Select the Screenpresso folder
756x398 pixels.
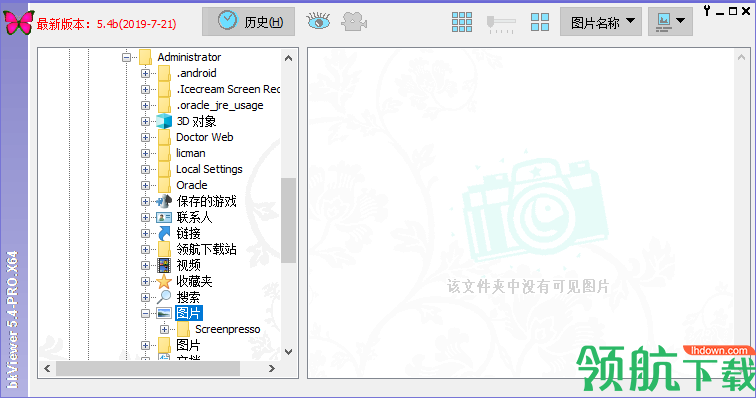[228, 329]
